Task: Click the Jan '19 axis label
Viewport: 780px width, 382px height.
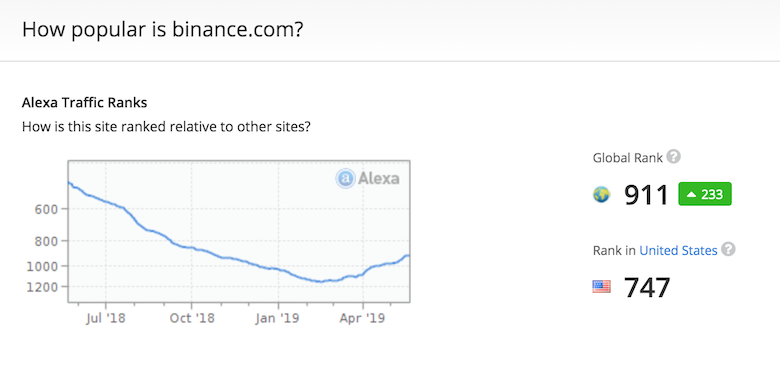Action: click(x=278, y=318)
